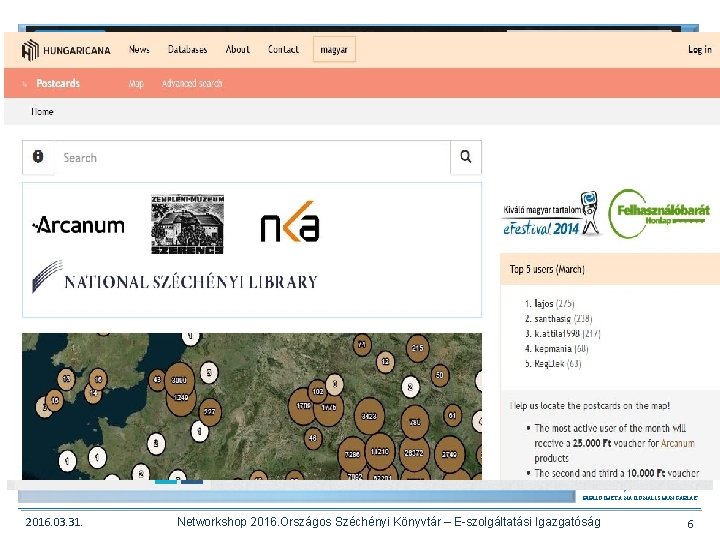The image size is (720, 540).
Task: Select user lajos in the top users list
Action: point(544,304)
